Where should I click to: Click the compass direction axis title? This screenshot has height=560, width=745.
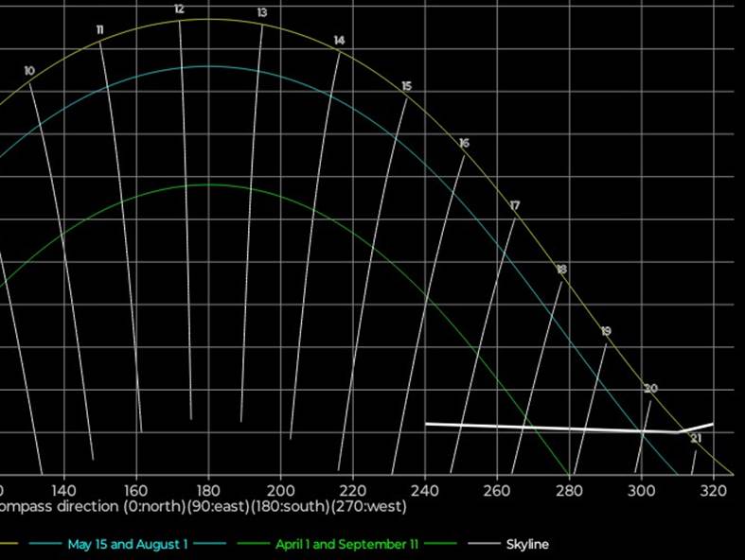(204, 507)
